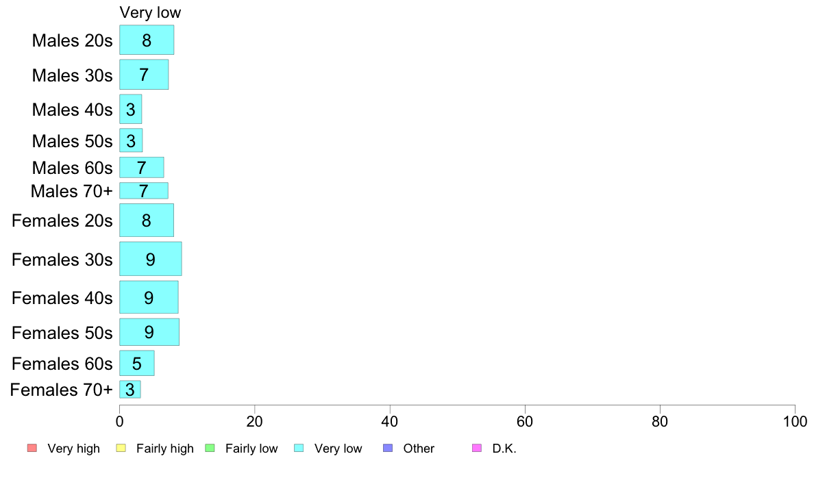The height and width of the screenshot is (504, 814).
Task: Click the Fairly high yellow legend swatch
Action: 121,448
